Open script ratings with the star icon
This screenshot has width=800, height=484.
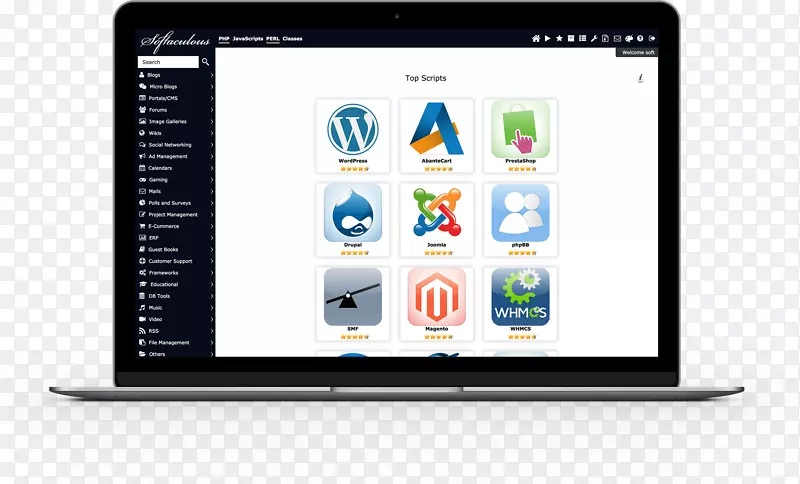[x=559, y=38]
